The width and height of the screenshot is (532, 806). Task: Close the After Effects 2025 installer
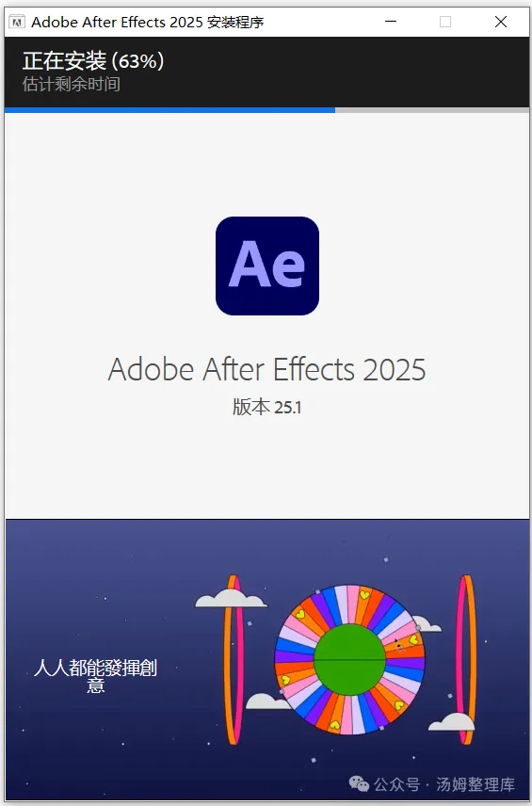tap(501, 22)
